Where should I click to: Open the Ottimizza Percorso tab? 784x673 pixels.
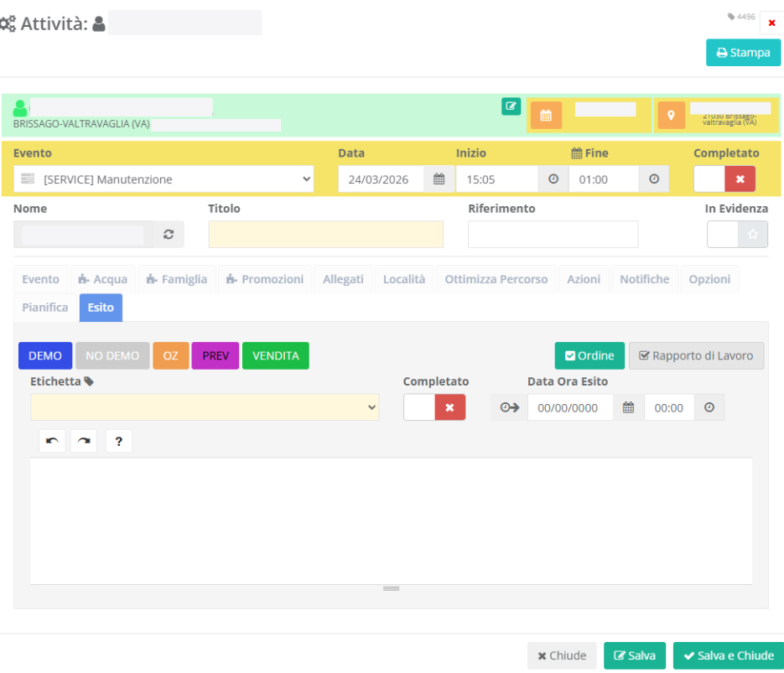[x=496, y=279]
